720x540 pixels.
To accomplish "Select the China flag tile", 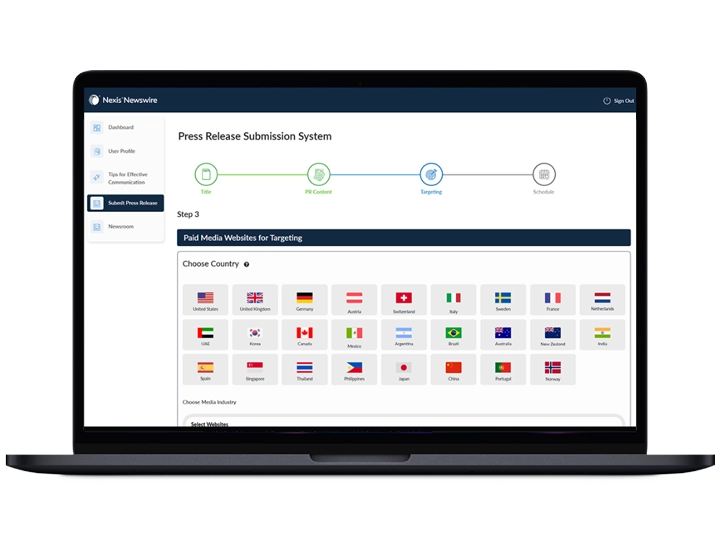I will click(453, 369).
